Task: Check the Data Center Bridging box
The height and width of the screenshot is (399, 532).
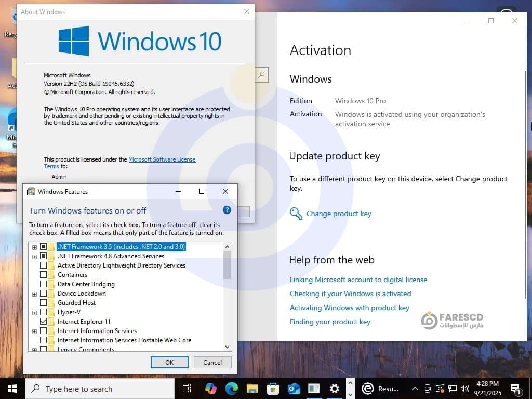Action: 44,284
